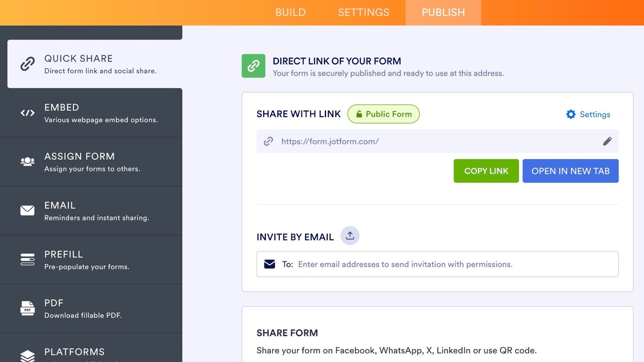
Task: Click the Assign Form people icon
Action: [27, 162]
